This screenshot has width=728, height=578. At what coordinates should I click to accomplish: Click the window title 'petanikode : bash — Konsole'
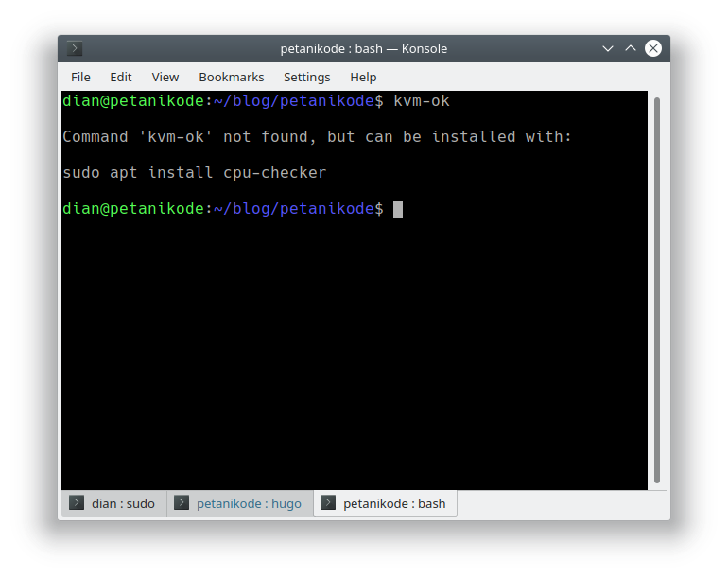(363, 48)
